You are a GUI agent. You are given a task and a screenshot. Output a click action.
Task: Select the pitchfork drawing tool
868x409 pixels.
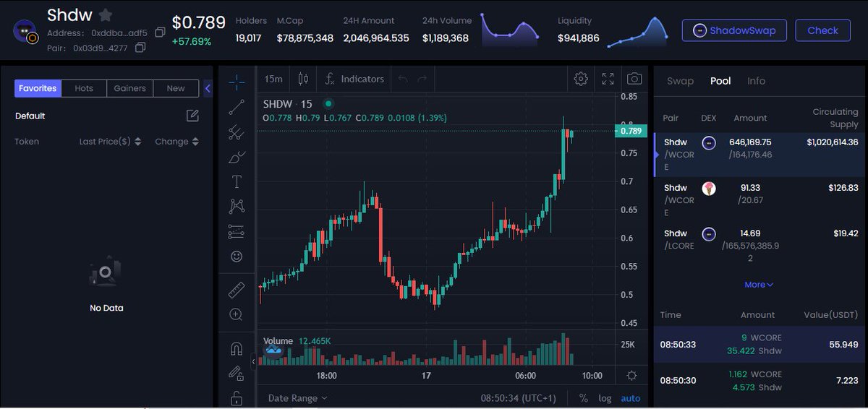pyautogui.click(x=237, y=132)
